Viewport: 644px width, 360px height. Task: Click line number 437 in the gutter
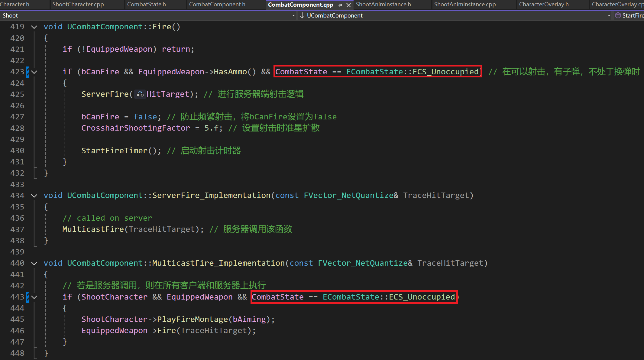click(17, 229)
